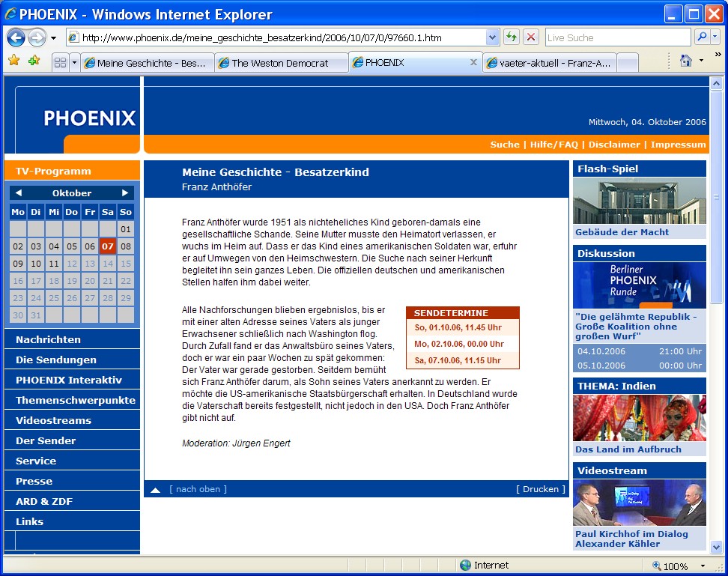Click the white up-arrow beside nach oben
This screenshot has width=728, height=576.
coord(156,490)
